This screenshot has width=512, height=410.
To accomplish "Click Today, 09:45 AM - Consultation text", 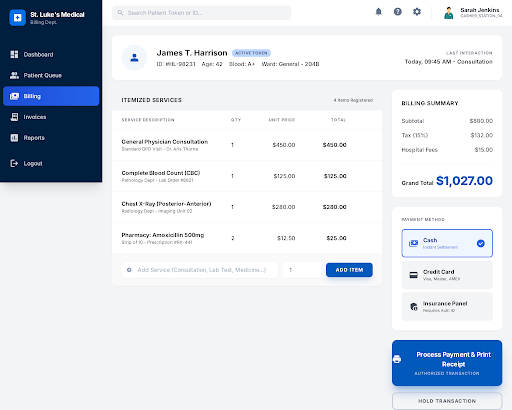I will (449, 62).
